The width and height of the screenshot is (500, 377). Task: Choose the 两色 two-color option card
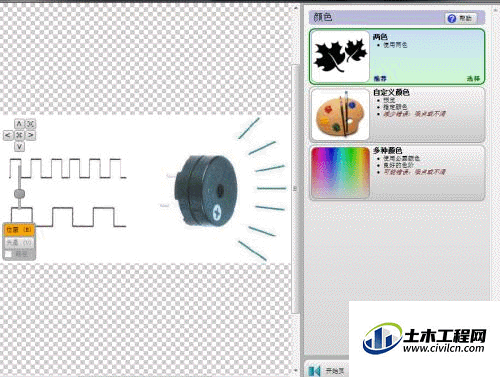pyautogui.click(x=397, y=56)
